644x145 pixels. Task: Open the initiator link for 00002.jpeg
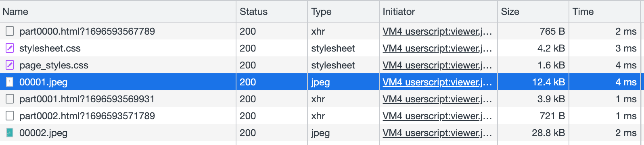click(x=437, y=133)
